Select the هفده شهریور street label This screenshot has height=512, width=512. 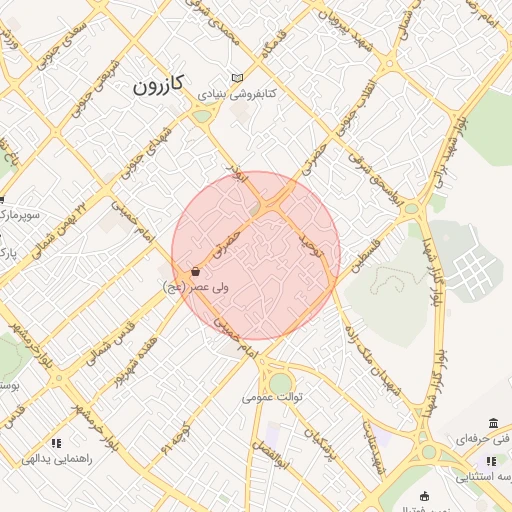[x=136, y=362]
